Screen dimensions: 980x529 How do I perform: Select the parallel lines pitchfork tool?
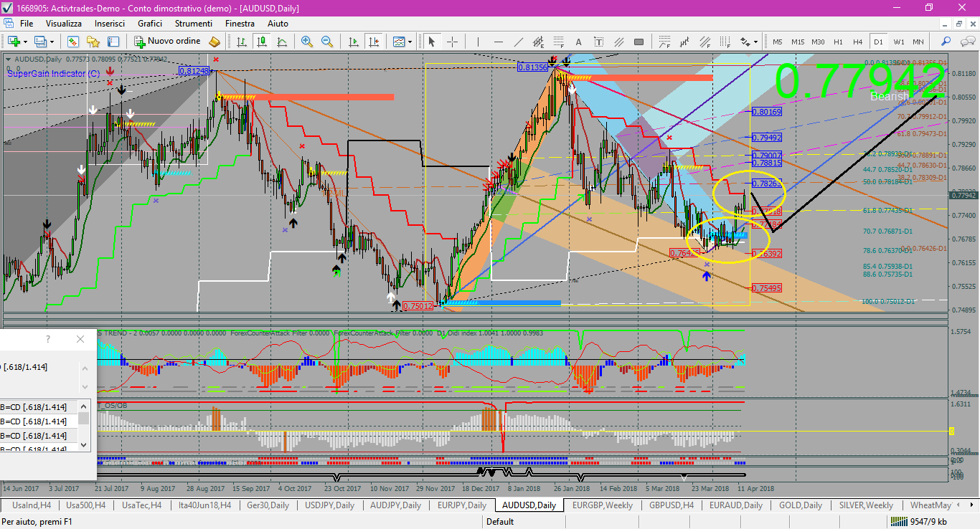click(619, 42)
